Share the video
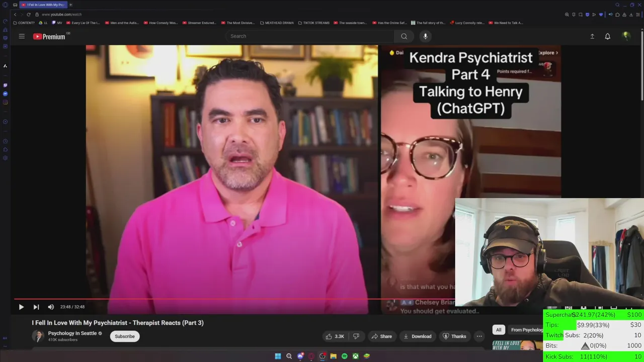The image size is (644, 362). (x=381, y=336)
